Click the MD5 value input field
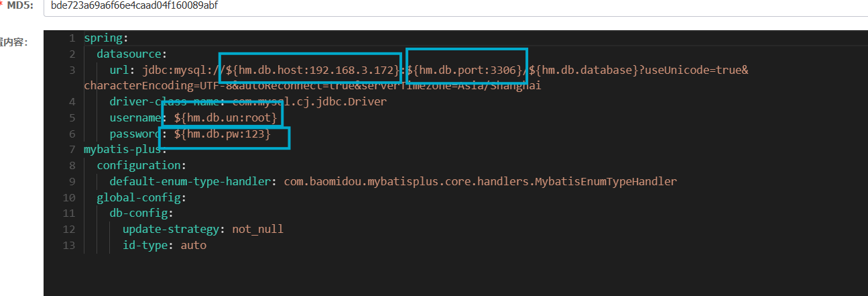The width and height of the screenshot is (868, 296). 454,6
